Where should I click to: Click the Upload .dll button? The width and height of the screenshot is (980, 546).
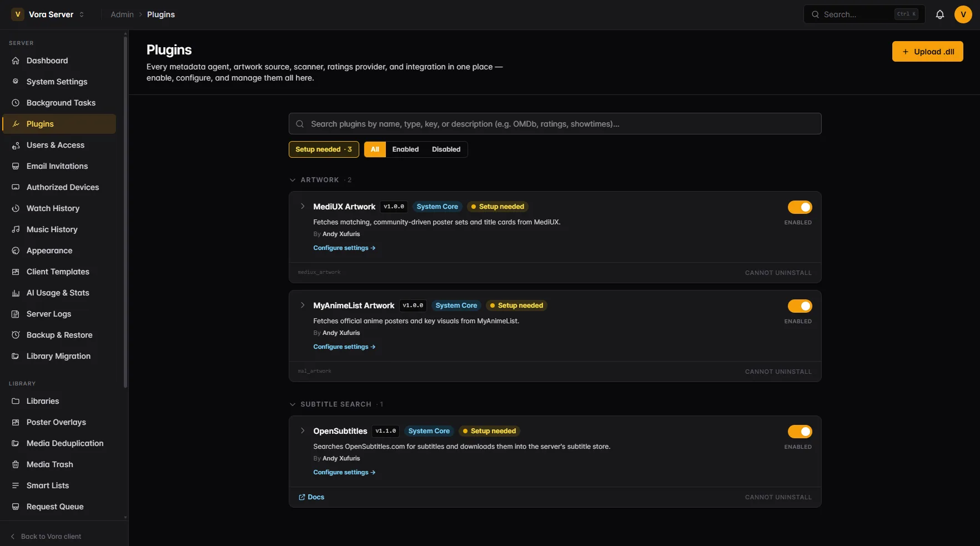(x=927, y=52)
